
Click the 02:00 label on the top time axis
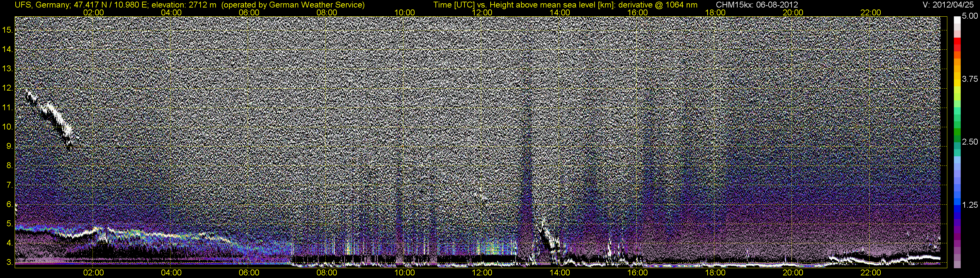pos(93,12)
